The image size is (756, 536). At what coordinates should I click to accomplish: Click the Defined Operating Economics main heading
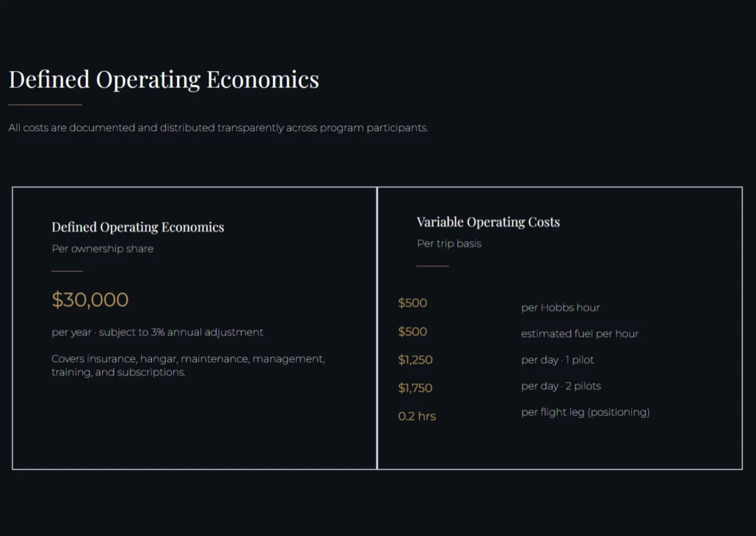click(164, 80)
